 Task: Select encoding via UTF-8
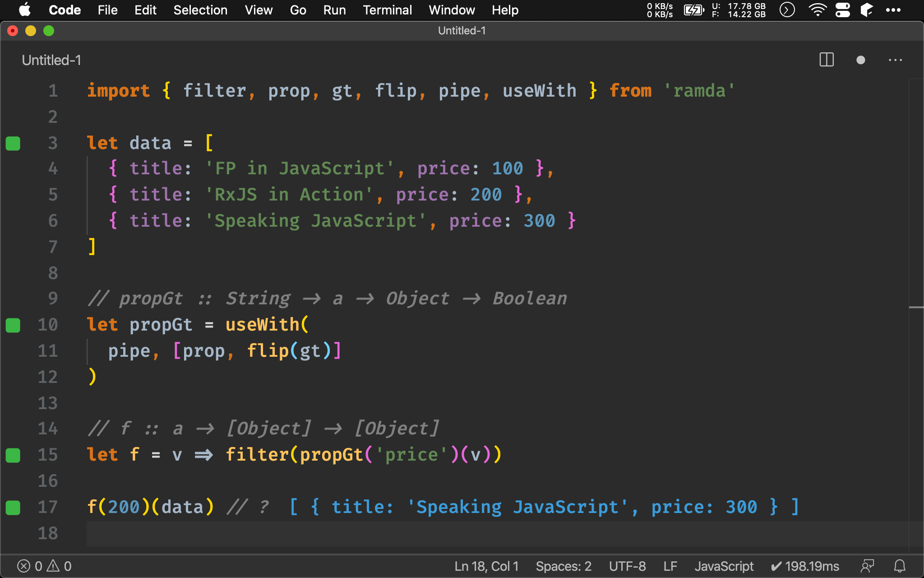coord(627,566)
